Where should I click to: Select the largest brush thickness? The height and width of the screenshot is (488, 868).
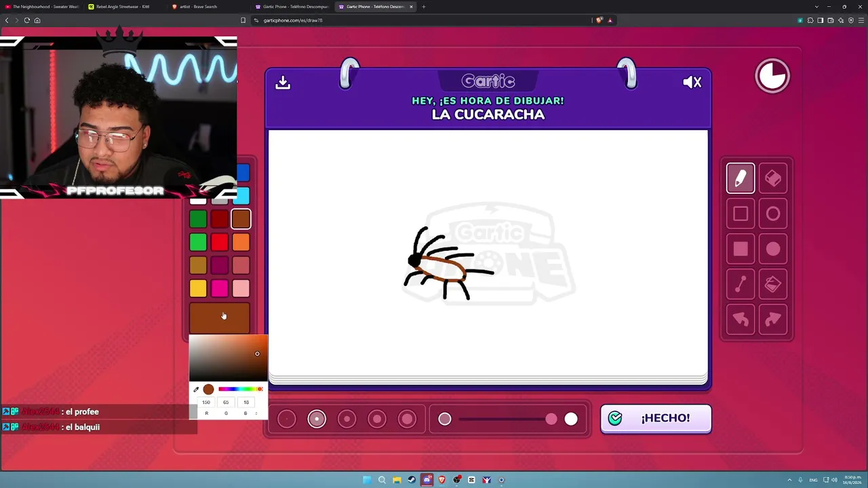pyautogui.click(x=407, y=419)
